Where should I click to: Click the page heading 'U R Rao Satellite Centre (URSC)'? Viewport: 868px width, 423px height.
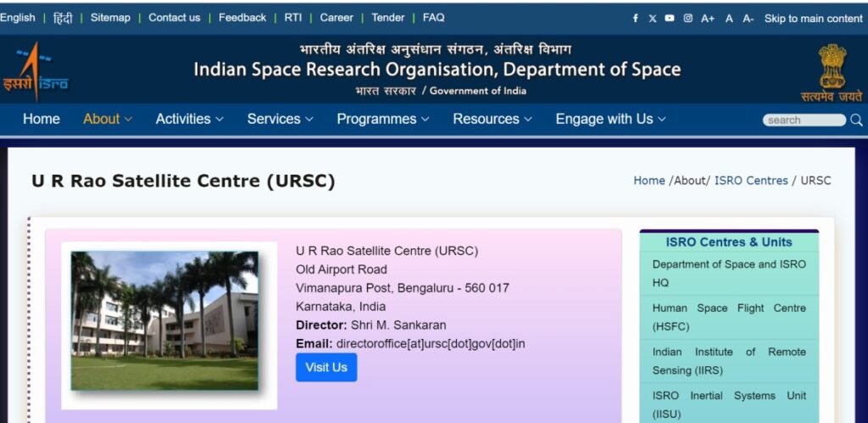pyautogui.click(x=183, y=181)
